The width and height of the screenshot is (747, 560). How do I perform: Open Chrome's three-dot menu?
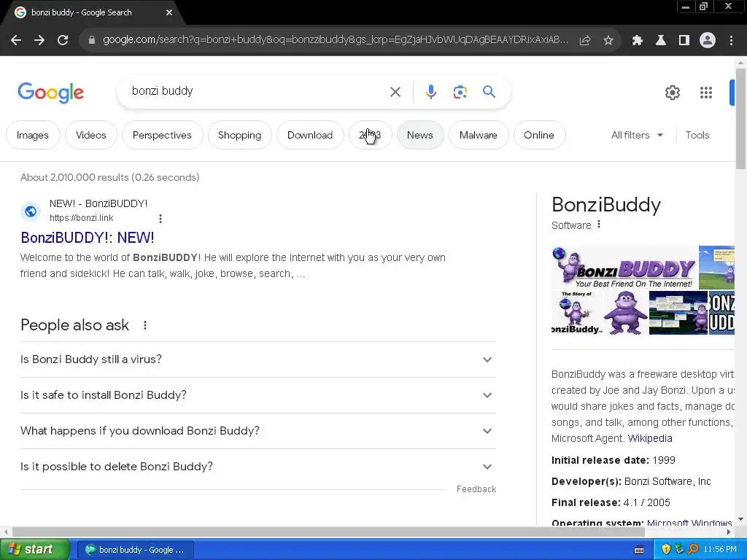[x=731, y=40]
